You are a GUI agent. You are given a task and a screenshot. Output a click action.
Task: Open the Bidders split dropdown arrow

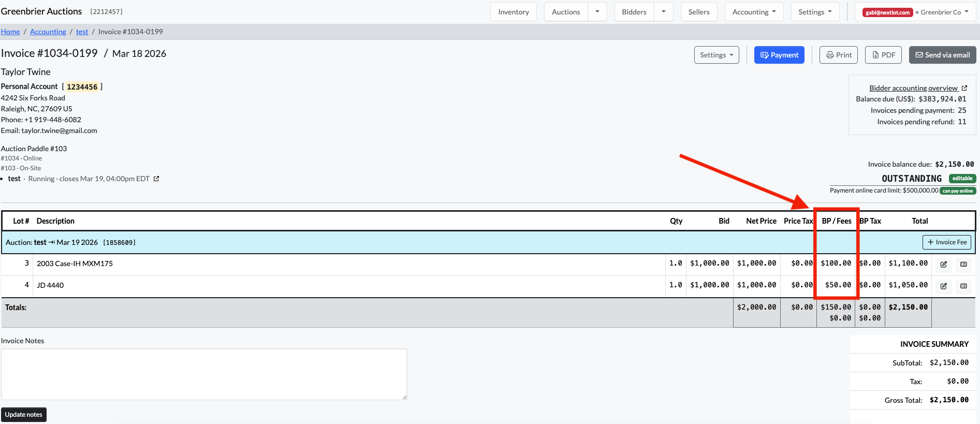(664, 11)
